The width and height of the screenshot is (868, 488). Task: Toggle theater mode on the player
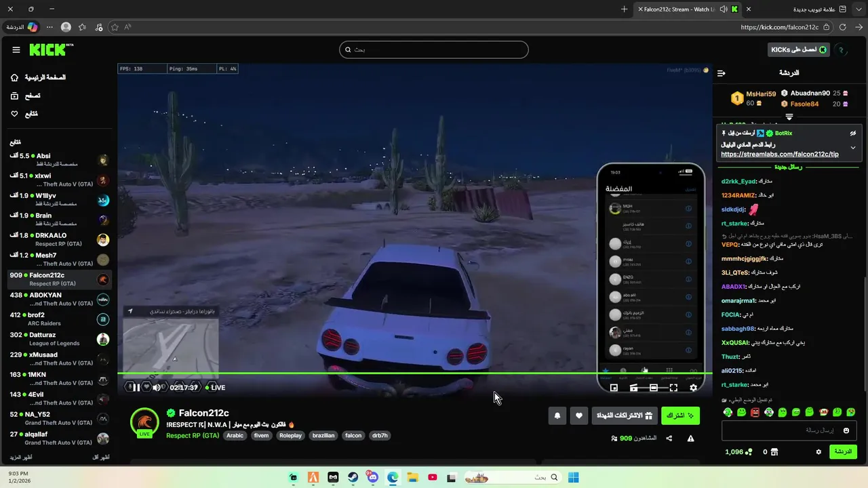coord(653,388)
